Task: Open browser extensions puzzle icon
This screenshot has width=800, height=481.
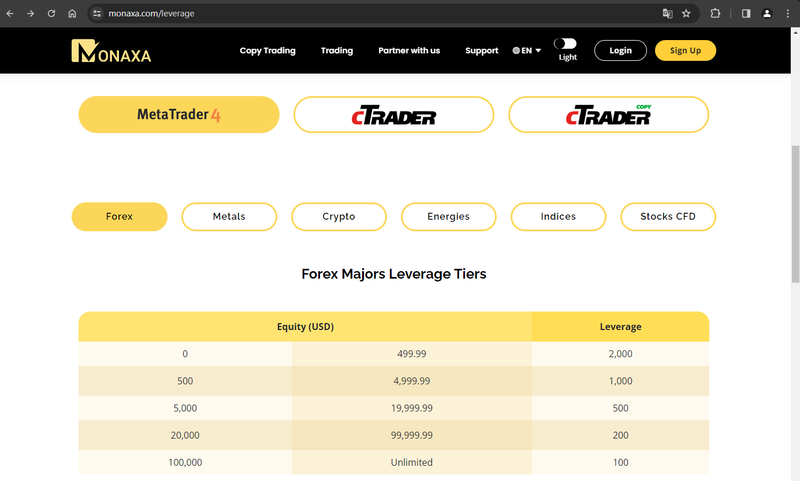Action: (x=715, y=14)
